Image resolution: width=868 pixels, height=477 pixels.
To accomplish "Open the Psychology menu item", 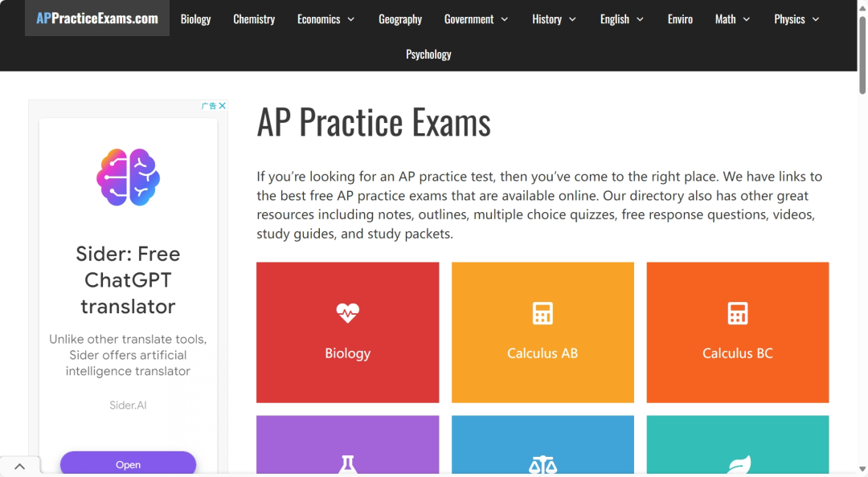I will (x=428, y=55).
